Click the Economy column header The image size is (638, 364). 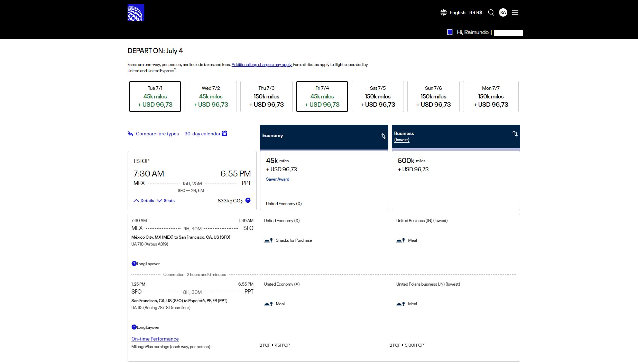(324, 137)
